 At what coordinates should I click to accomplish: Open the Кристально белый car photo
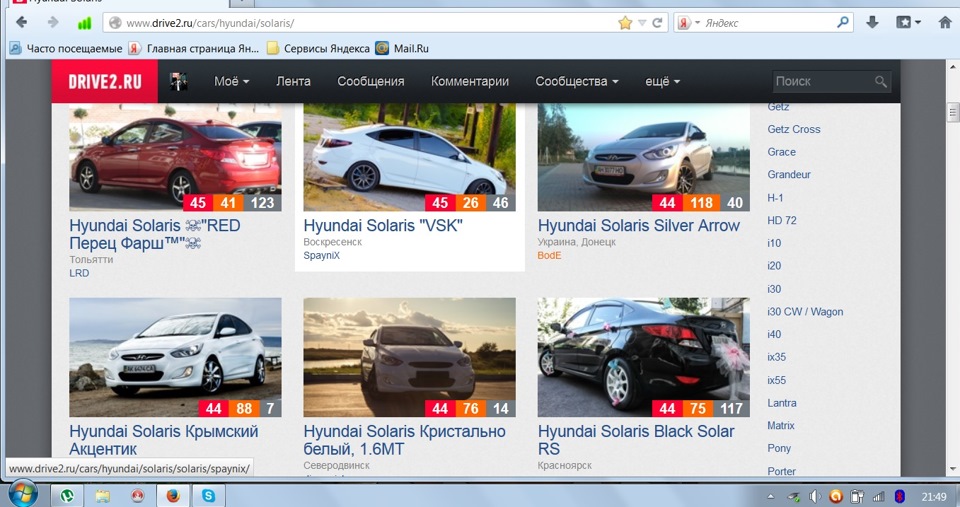(410, 358)
